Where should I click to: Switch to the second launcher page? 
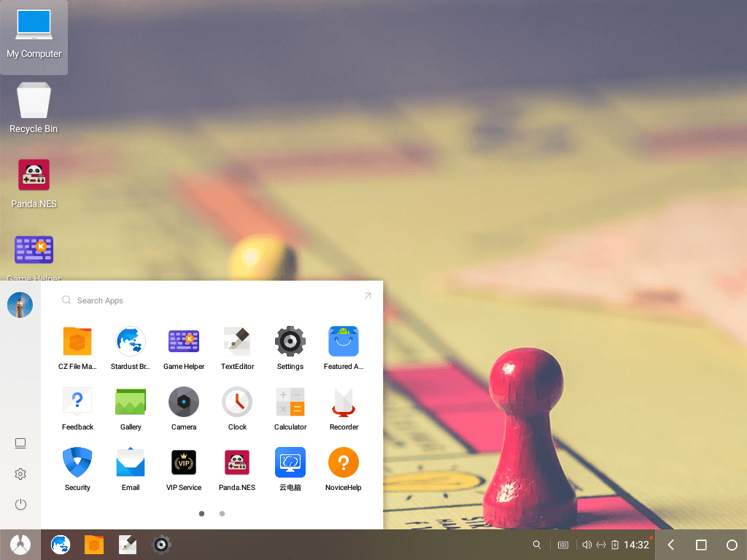point(222,513)
